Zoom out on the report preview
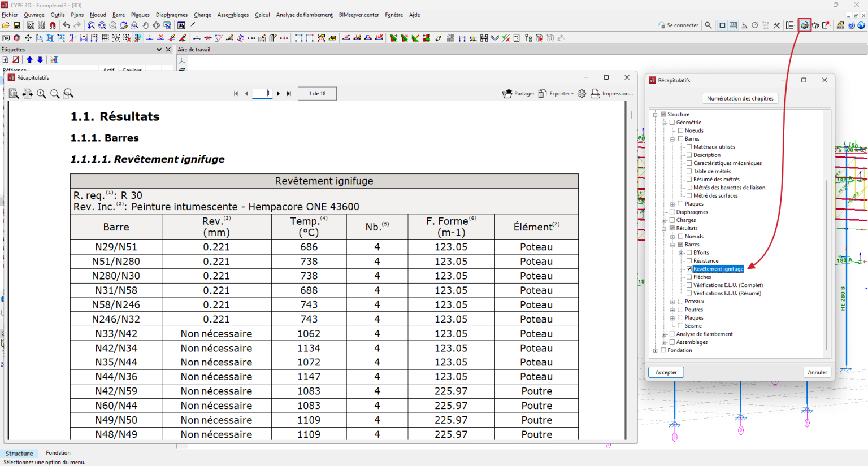 point(55,94)
